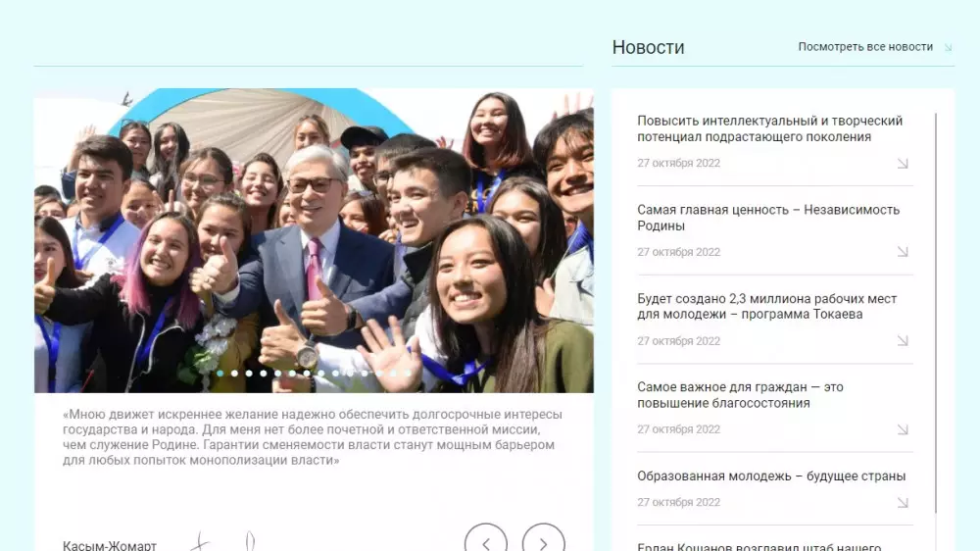Click the carousel group photo image
Screen dimensions: 980x551
tap(314, 235)
